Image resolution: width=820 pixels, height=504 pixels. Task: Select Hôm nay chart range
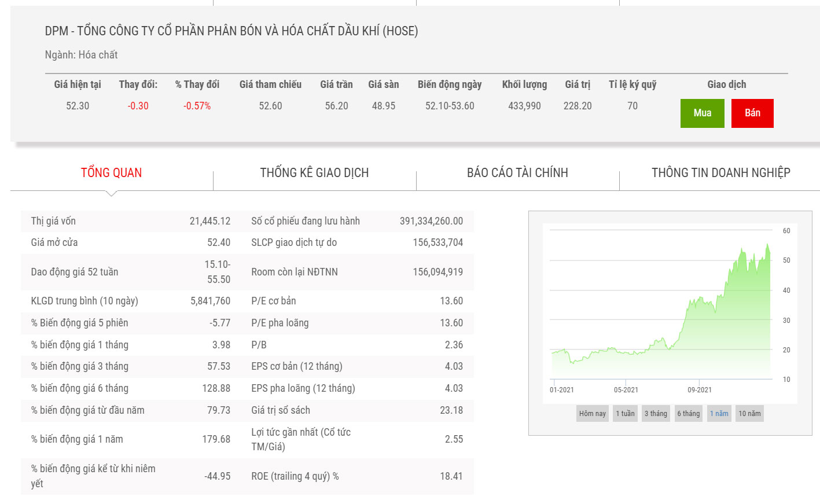point(592,413)
